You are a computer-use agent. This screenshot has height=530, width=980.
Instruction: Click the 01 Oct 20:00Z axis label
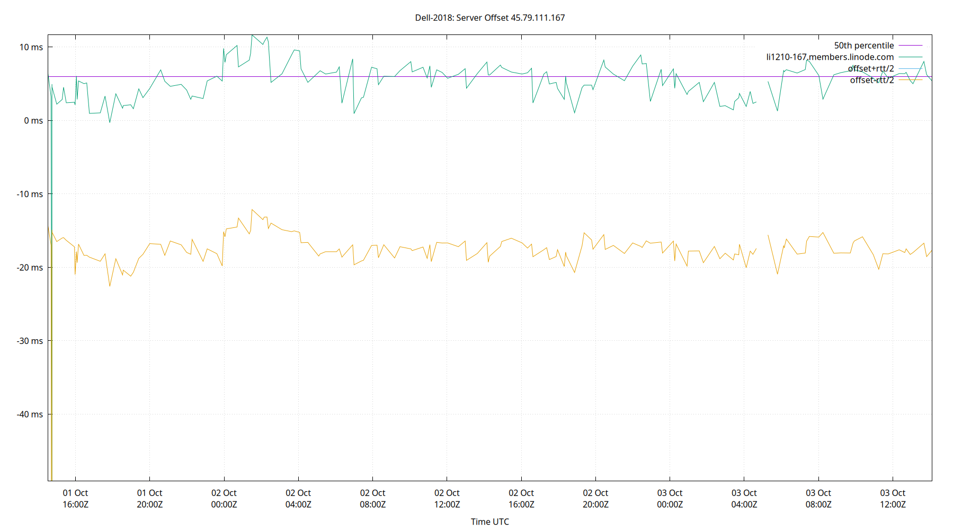pyautogui.click(x=149, y=499)
